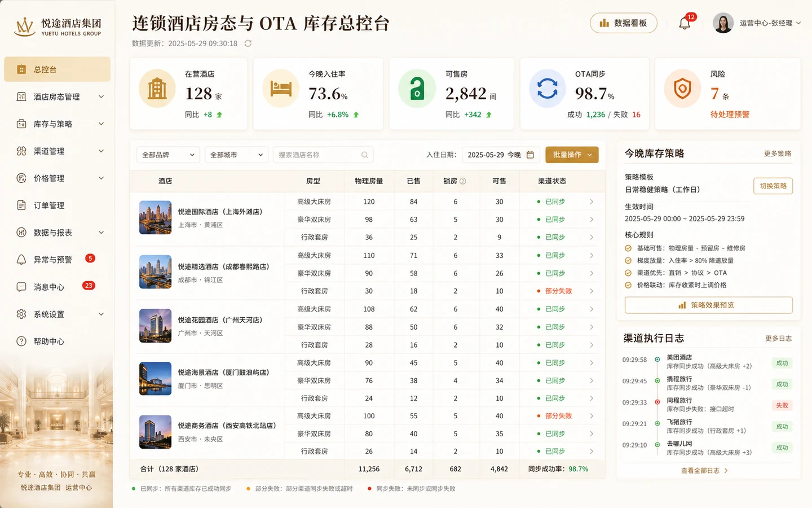Click the 搜索酒店名称 search field

click(323, 155)
